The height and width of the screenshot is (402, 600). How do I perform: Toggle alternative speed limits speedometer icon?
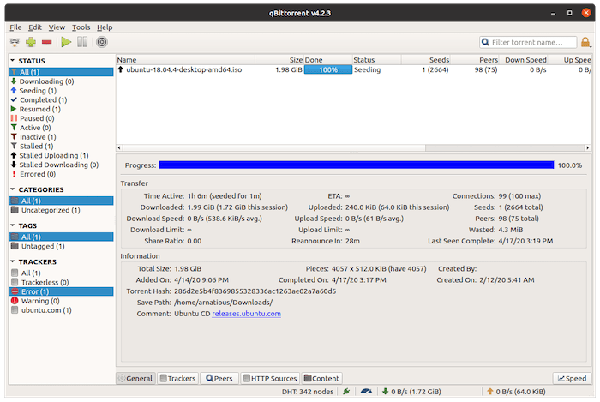pyautogui.click(x=366, y=391)
